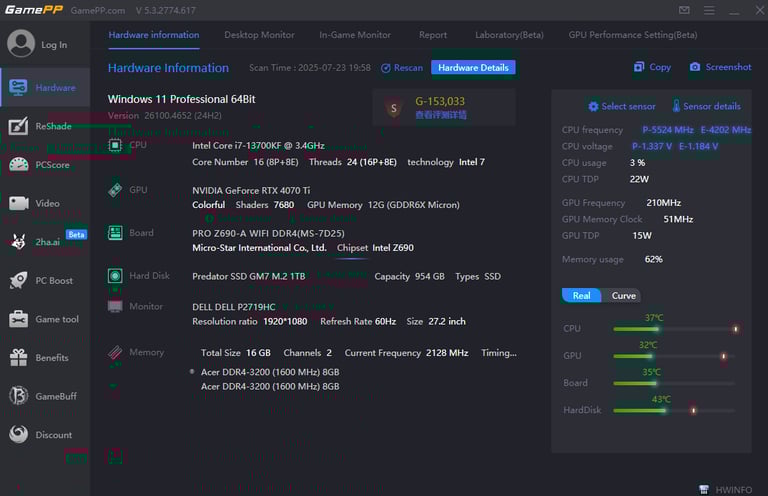
Task: Click the Chipset Intel Z690 text
Action: click(x=375, y=248)
